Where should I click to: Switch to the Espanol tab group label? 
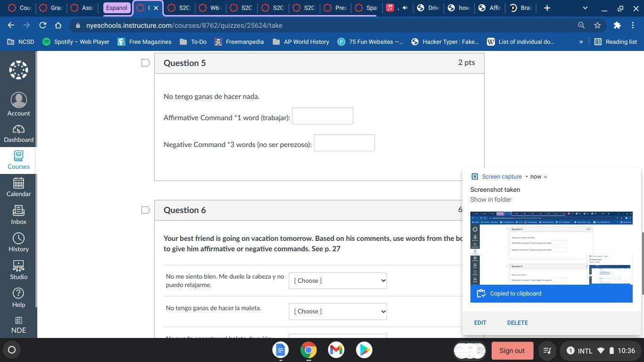(x=117, y=8)
